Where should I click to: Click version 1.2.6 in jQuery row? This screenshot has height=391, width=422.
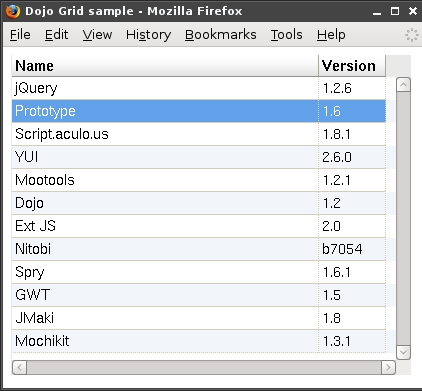coord(352,88)
